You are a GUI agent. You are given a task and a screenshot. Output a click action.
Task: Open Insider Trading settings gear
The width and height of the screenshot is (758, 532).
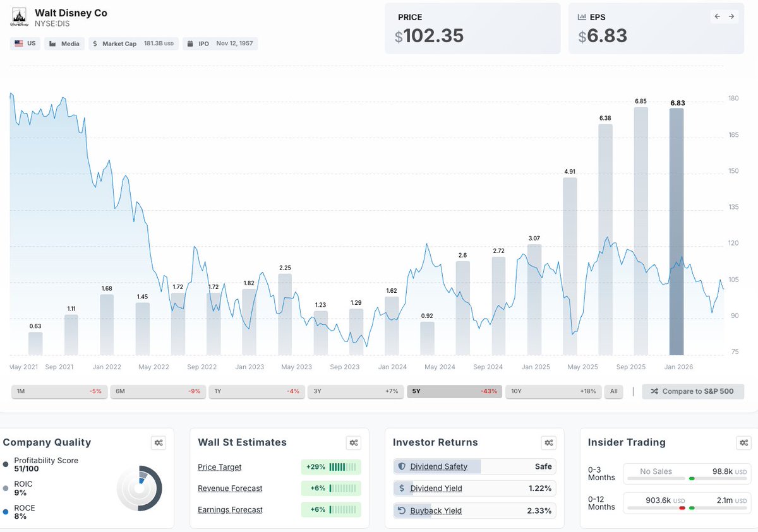click(x=744, y=443)
